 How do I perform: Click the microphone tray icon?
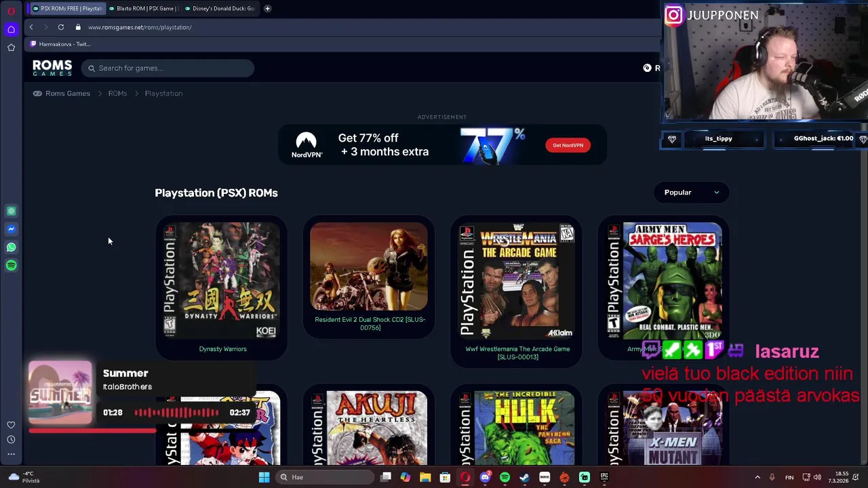pos(772,477)
